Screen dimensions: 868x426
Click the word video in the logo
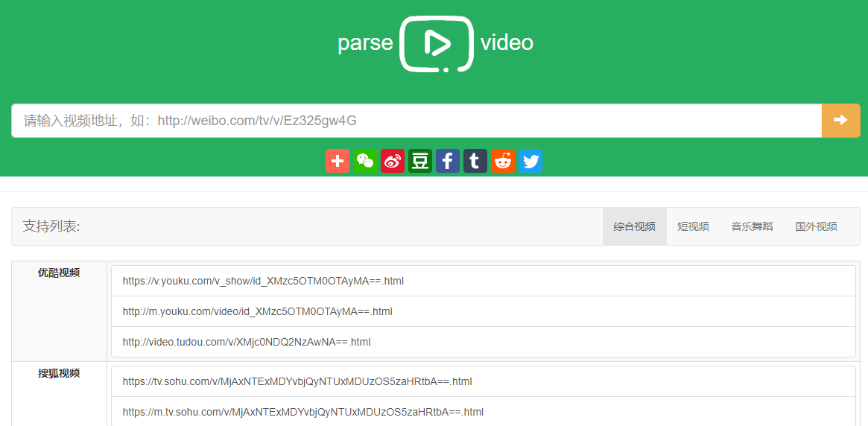[507, 42]
